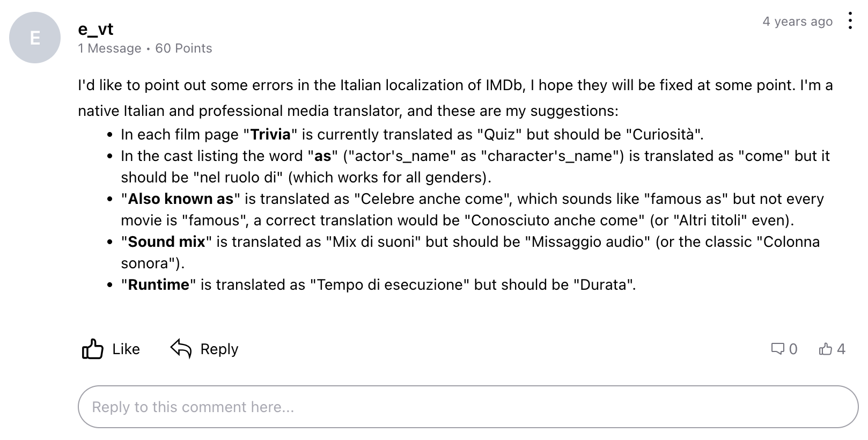Click the 60 Points stat link

[x=183, y=48]
